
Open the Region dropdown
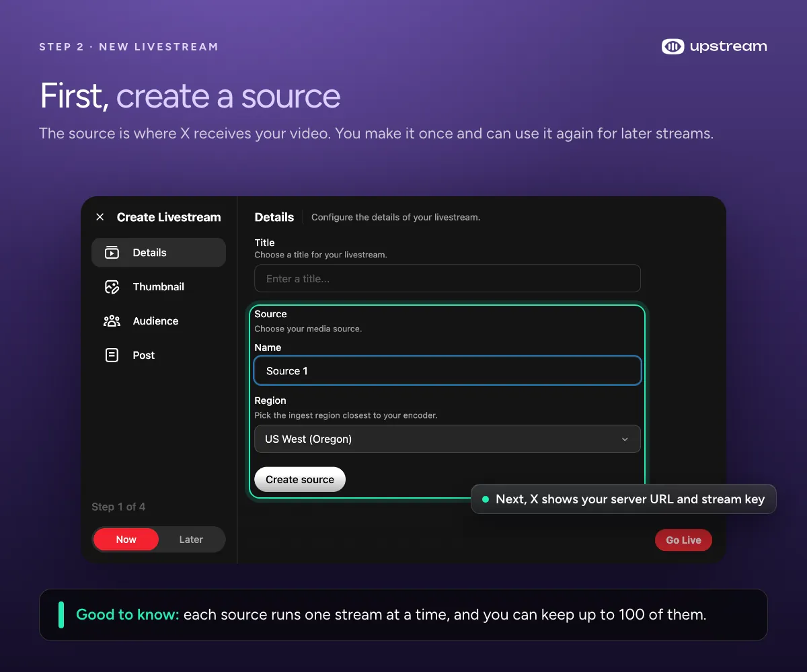(x=447, y=439)
